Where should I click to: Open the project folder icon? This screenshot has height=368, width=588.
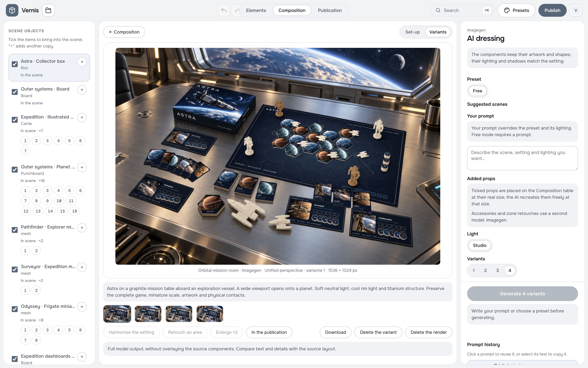click(x=48, y=10)
